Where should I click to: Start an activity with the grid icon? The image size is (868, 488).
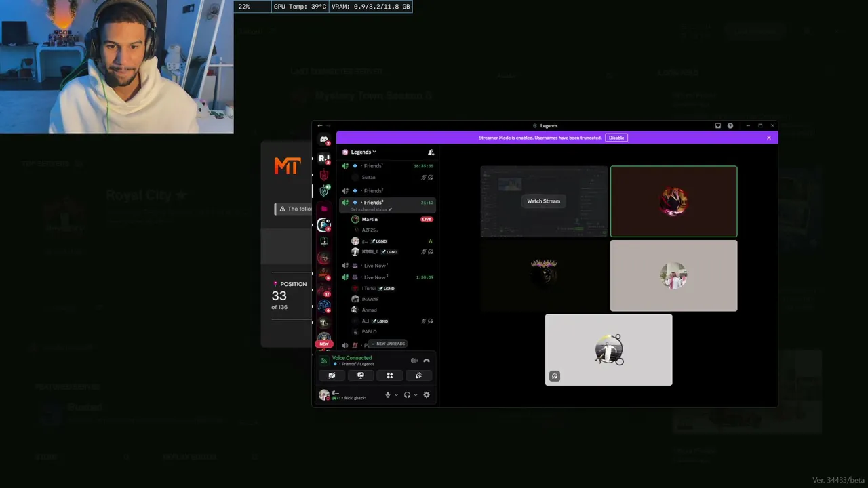390,375
